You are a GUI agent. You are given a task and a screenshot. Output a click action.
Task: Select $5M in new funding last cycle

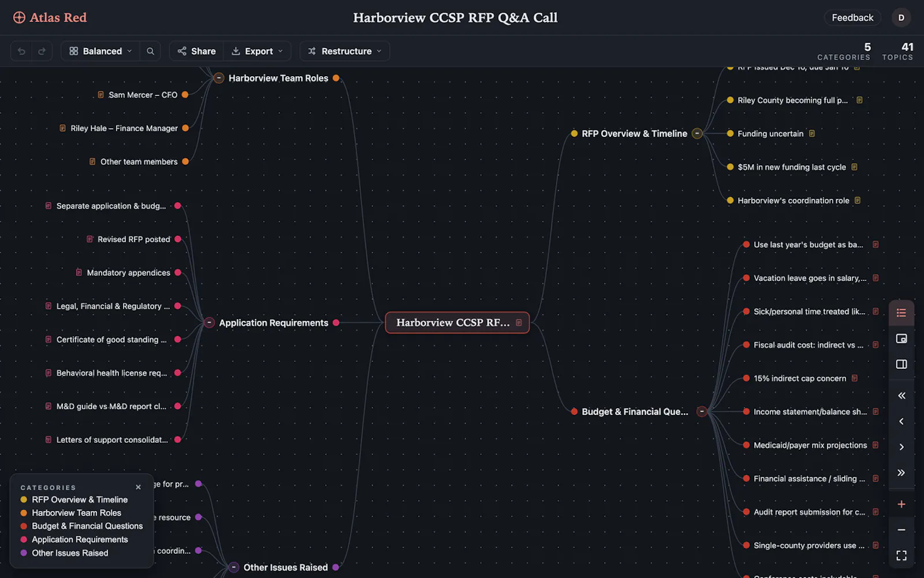pyautogui.click(x=792, y=167)
